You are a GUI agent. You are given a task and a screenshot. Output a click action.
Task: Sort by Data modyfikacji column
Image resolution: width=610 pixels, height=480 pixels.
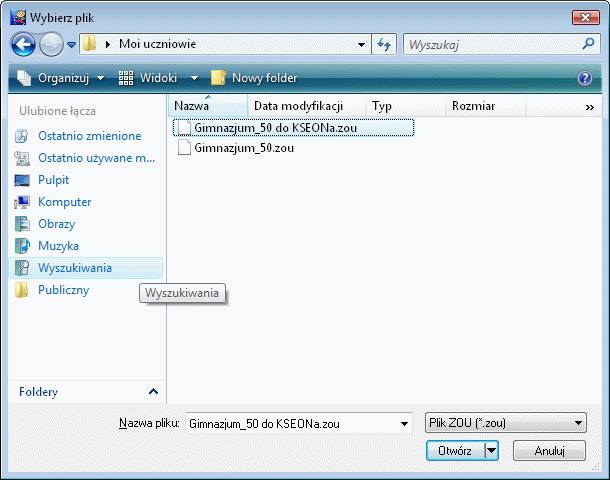[x=307, y=106]
